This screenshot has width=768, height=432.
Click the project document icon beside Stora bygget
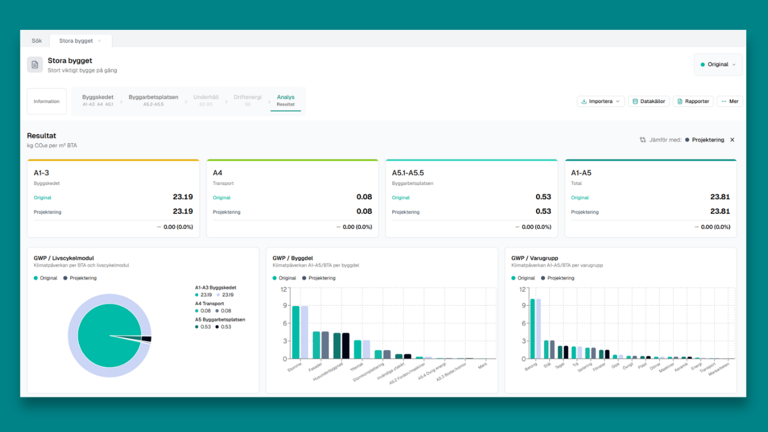point(36,65)
